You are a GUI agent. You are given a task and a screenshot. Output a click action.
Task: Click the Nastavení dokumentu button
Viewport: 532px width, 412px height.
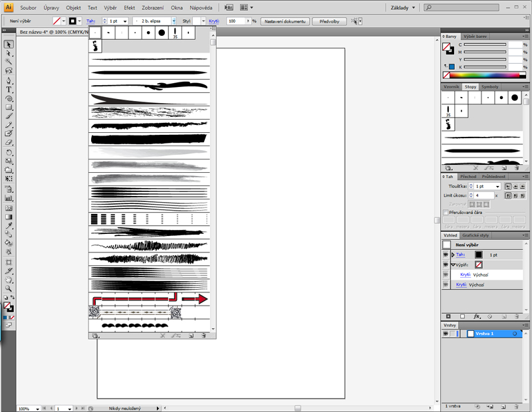tap(285, 21)
